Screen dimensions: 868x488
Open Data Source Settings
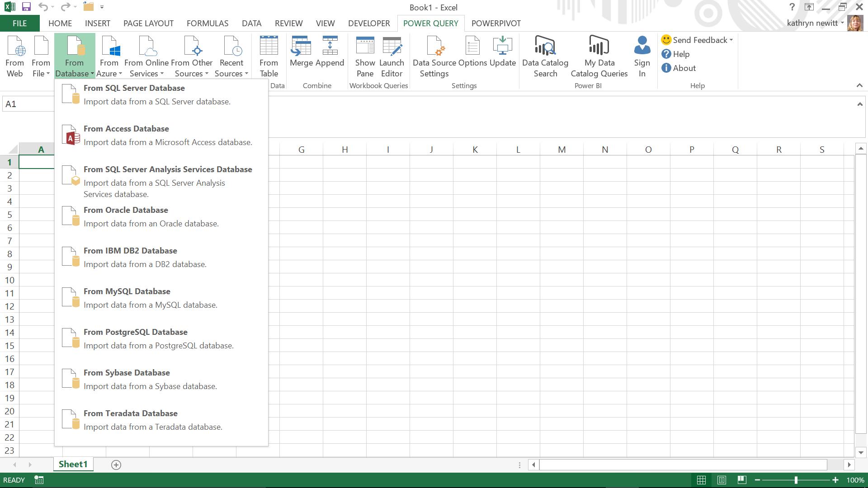tap(434, 56)
